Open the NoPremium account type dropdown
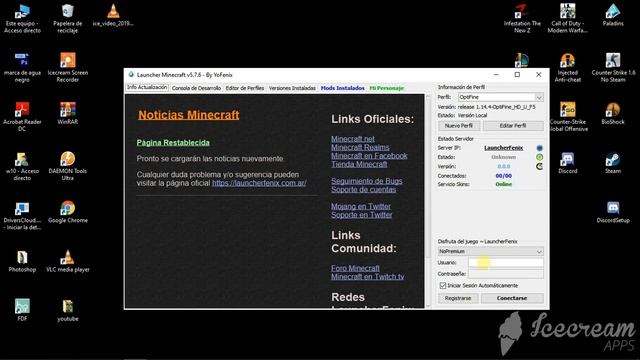The width and height of the screenshot is (640, 360). click(490, 251)
